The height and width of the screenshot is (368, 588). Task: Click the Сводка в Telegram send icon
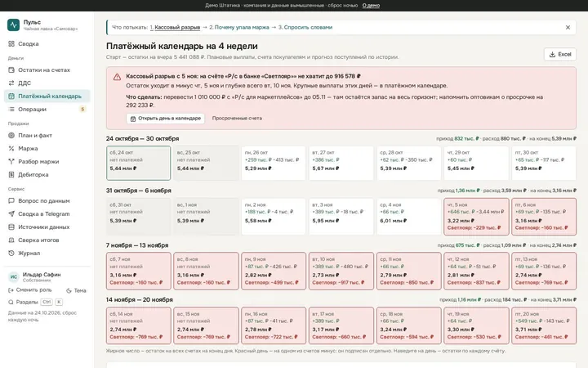(x=11, y=214)
